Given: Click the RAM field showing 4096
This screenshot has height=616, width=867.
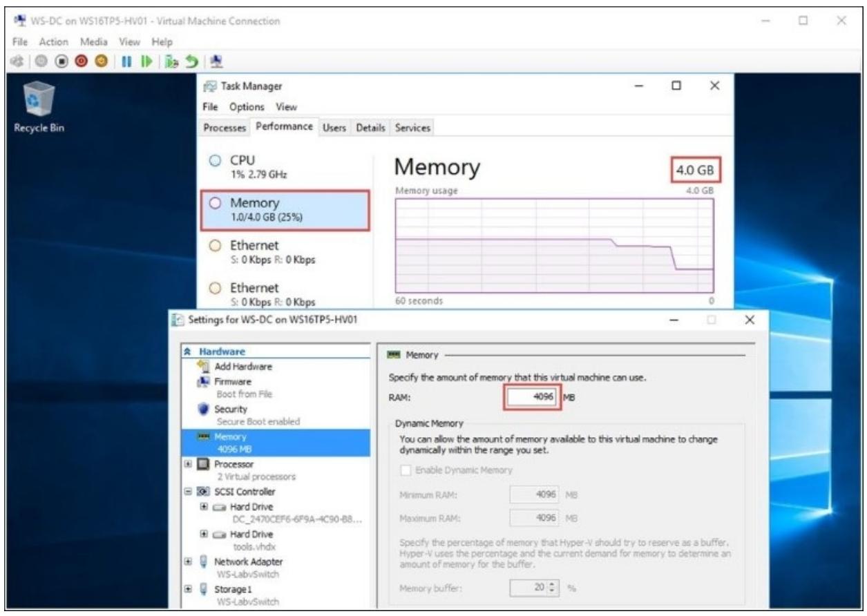Looking at the screenshot, I should point(532,397).
